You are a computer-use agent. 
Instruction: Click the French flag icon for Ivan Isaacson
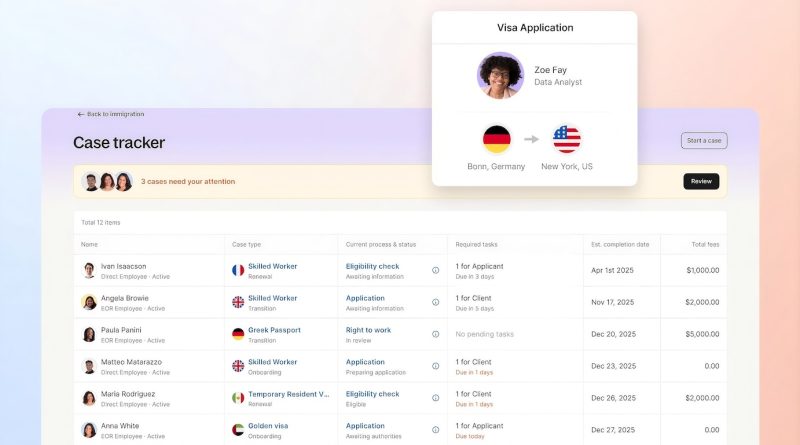(238, 270)
